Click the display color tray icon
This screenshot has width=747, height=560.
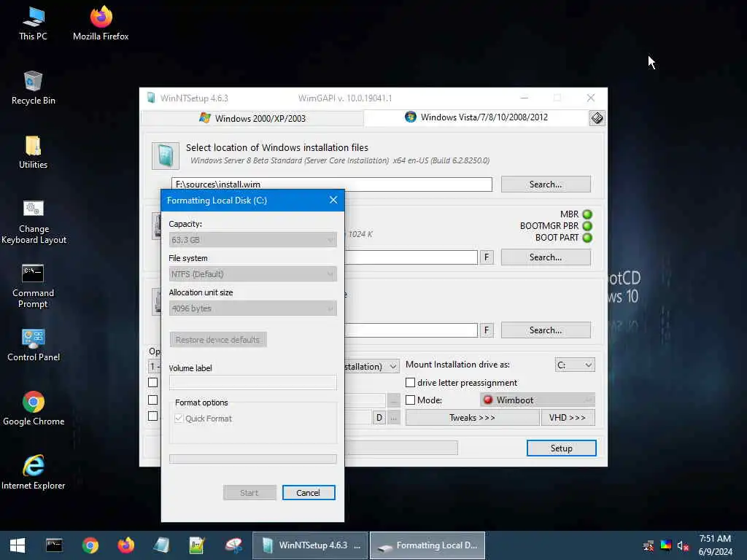click(x=665, y=545)
